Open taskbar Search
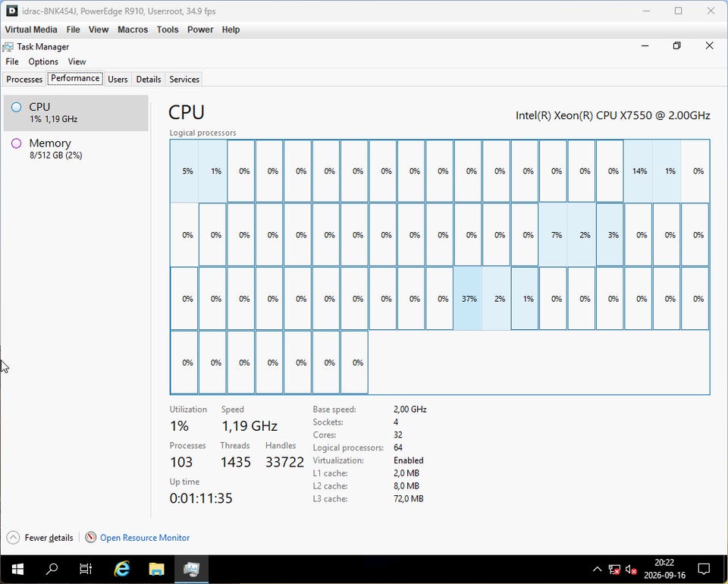 point(52,569)
